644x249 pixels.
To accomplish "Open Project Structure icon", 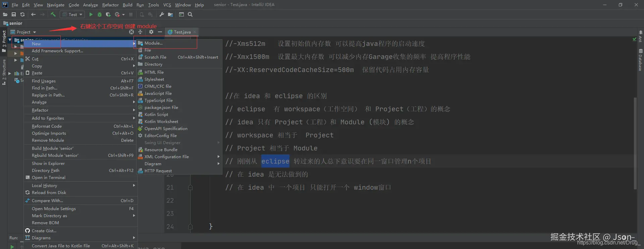I will coord(170,14).
